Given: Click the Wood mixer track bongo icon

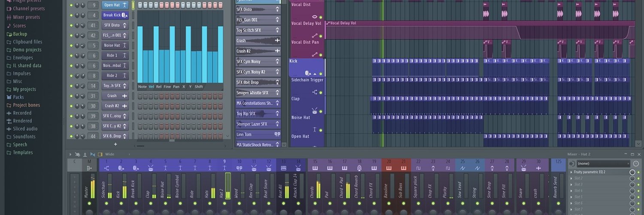Looking at the screenshot, I should (239, 168).
